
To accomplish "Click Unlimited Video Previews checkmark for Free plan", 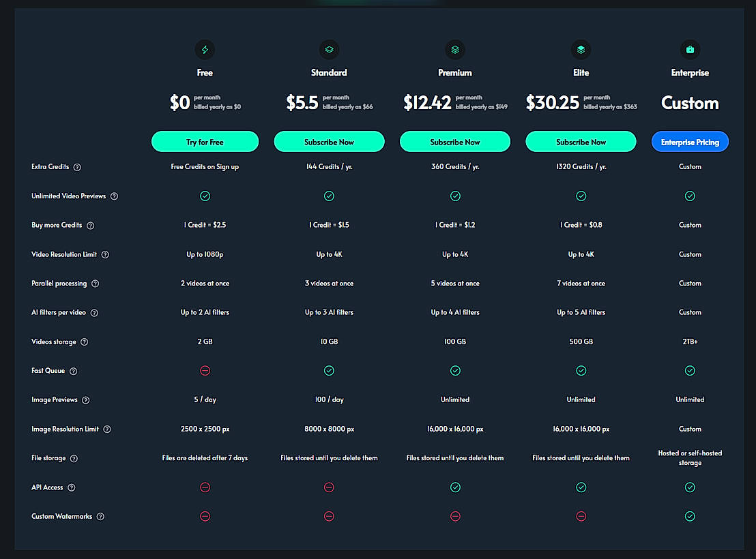I will (205, 196).
